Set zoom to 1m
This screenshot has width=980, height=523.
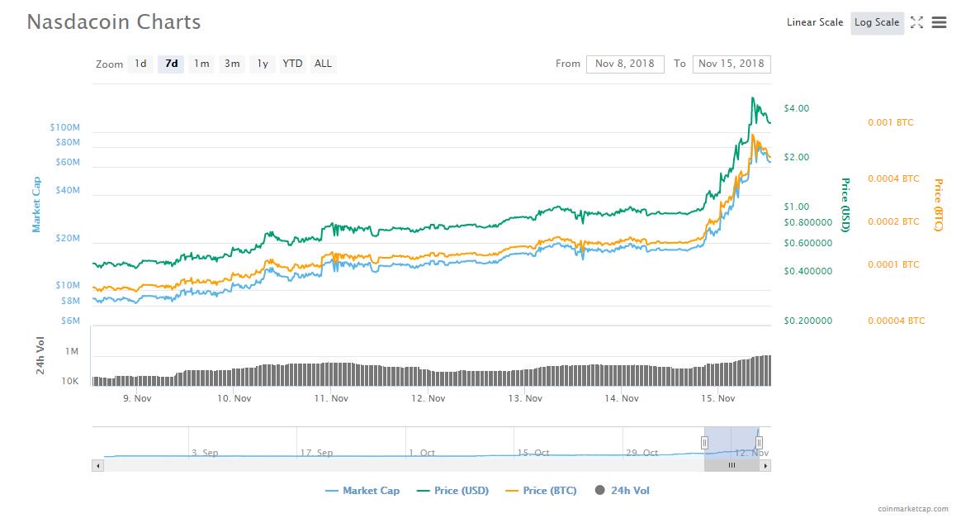pos(201,64)
